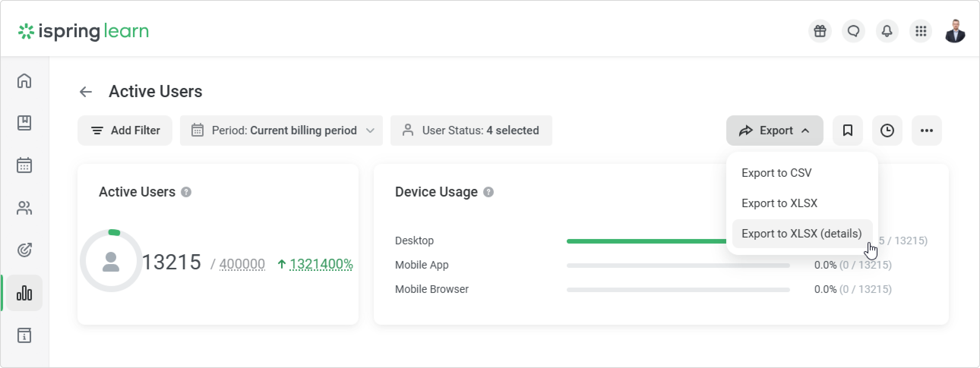Click the iSpring Learn logo

83,31
